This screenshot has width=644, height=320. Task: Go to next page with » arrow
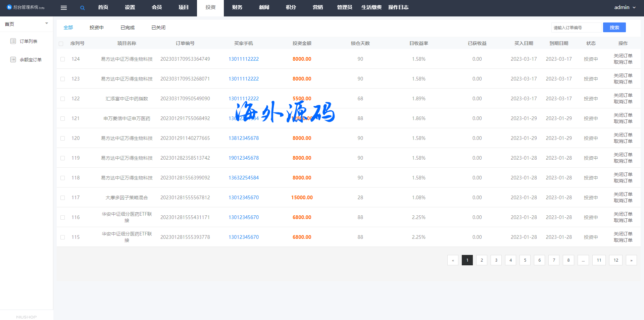[x=631, y=260]
